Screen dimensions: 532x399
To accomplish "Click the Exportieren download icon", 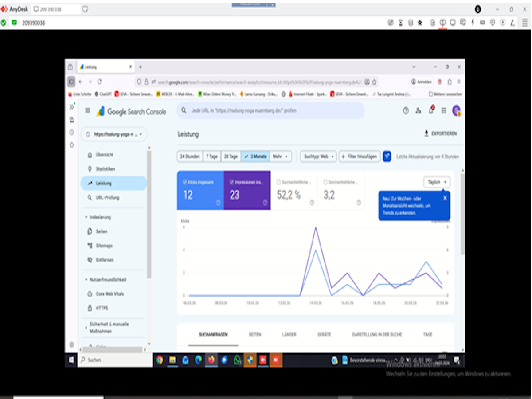I will [x=426, y=133].
